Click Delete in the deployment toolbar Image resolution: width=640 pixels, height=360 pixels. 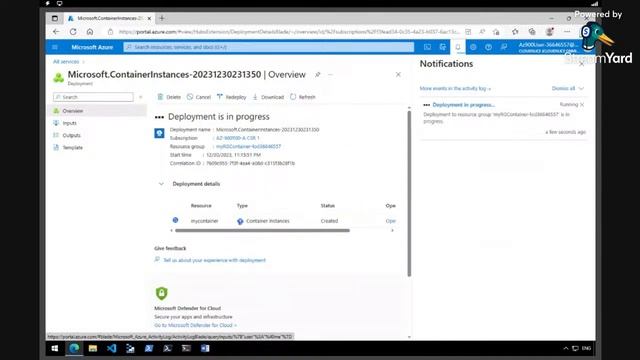pyautogui.click(x=169, y=97)
